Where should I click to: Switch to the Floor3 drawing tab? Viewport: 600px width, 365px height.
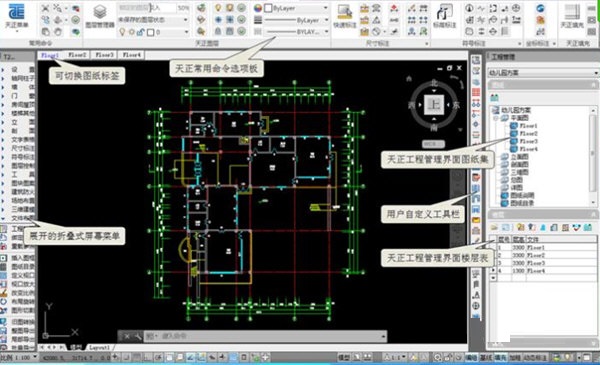104,55
